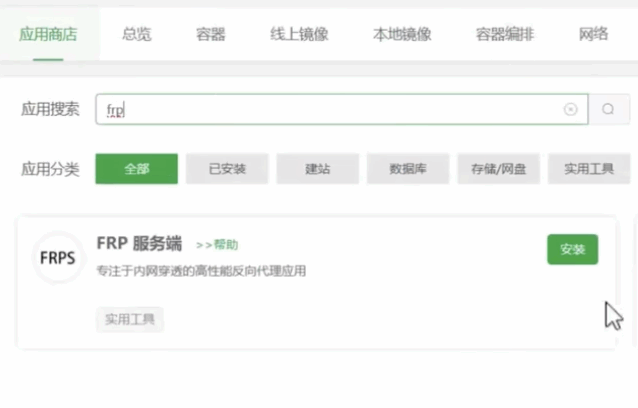Select the 全部 category filter
The width and height of the screenshot is (638, 408).
pyautogui.click(x=136, y=169)
